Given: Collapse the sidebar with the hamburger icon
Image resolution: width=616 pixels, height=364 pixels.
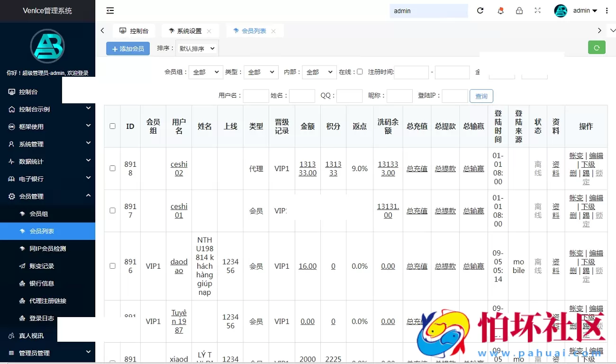Looking at the screenshot, I should (x=110, y=10).
